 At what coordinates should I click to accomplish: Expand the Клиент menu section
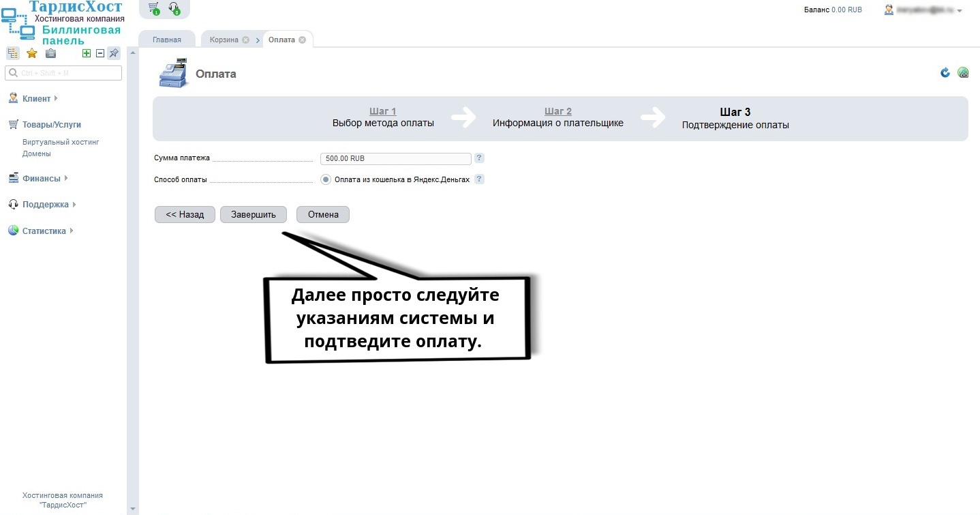36,99
